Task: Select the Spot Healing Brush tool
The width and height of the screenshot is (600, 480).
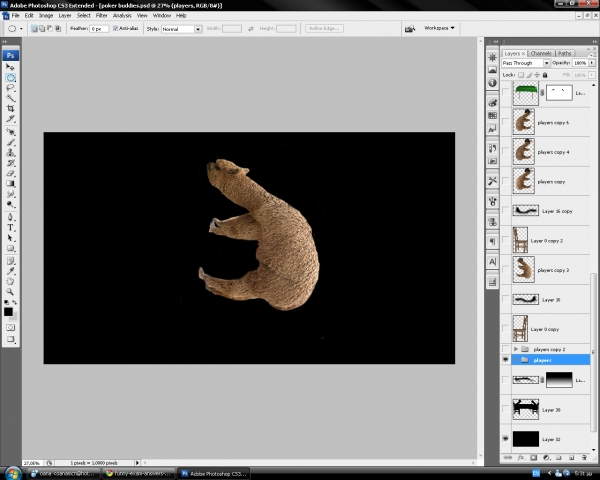Action: point(10,132)
